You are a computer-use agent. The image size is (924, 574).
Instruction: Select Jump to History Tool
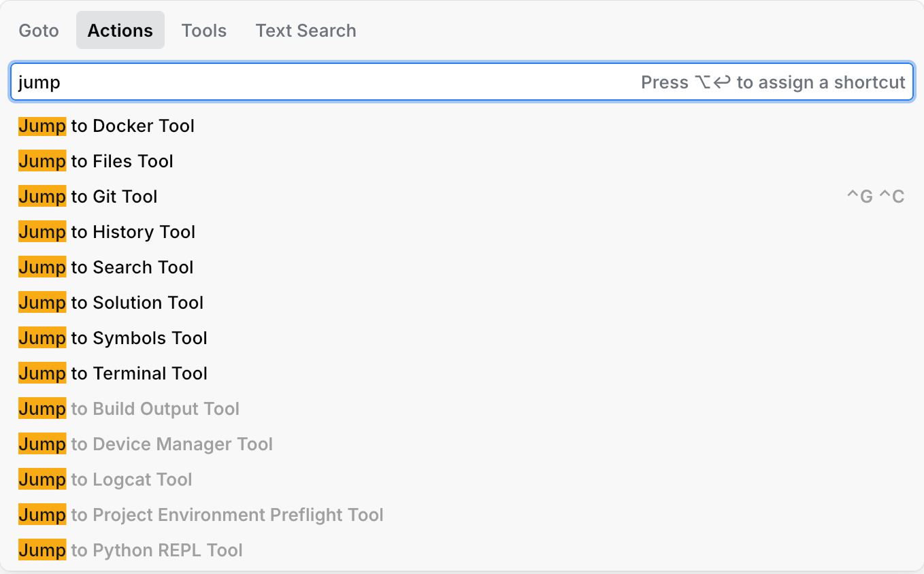[106, 232]
